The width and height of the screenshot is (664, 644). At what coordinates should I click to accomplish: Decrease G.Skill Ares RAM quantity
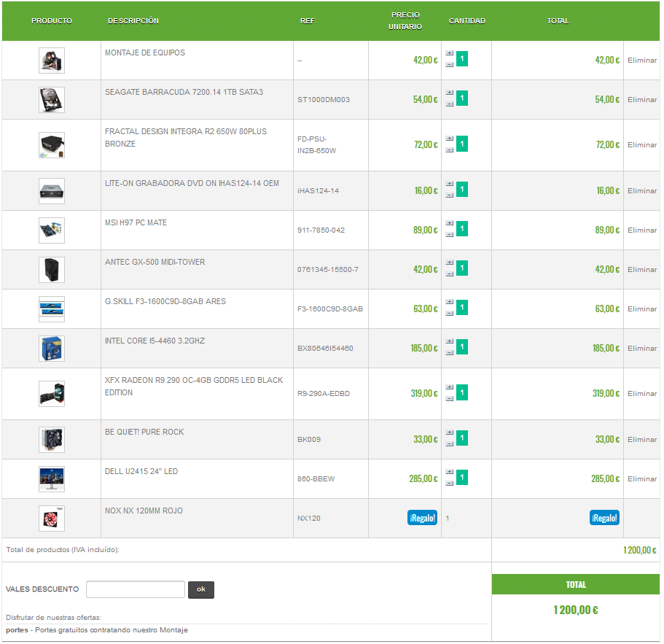(x=449, y=313)
